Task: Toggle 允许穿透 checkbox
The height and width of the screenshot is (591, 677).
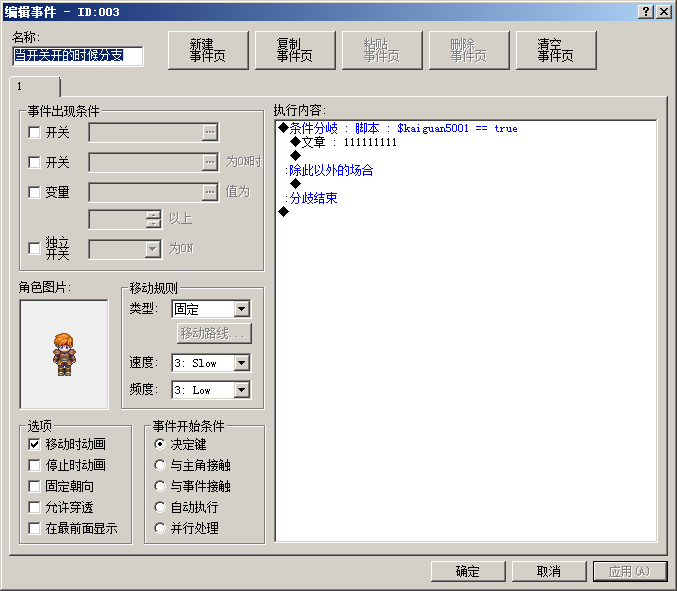Action: 34,507
